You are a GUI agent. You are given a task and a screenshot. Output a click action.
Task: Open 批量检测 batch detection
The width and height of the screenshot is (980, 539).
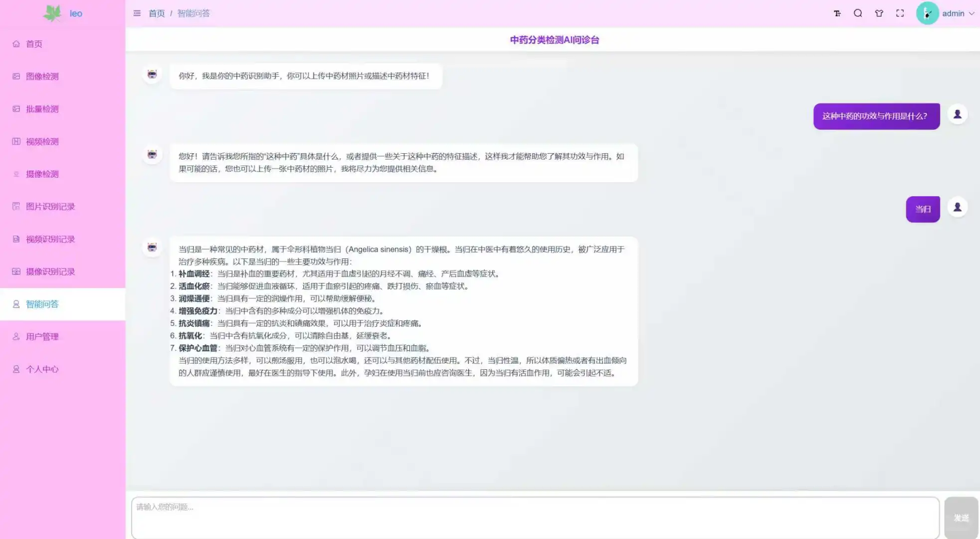coord(42,109)
